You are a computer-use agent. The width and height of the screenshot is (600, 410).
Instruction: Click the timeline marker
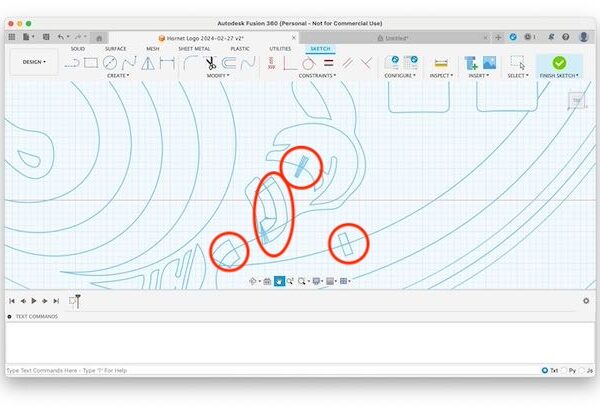(x=78, y=301)
